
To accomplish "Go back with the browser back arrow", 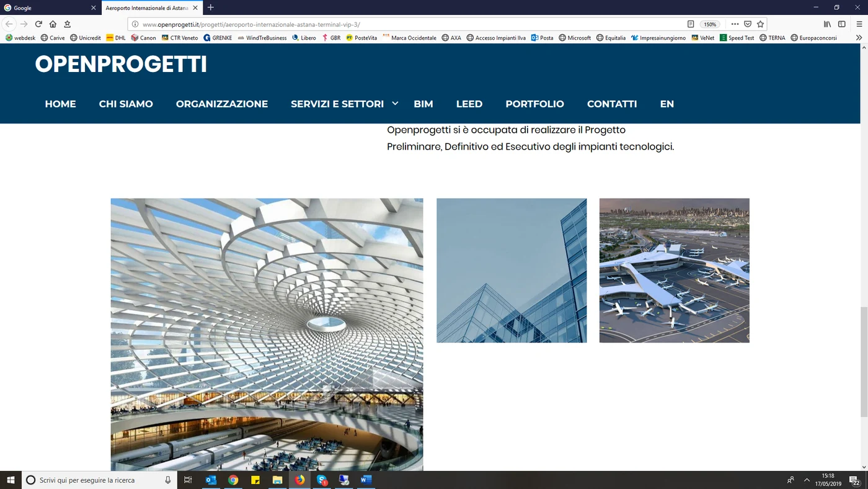I will (9, 24).
